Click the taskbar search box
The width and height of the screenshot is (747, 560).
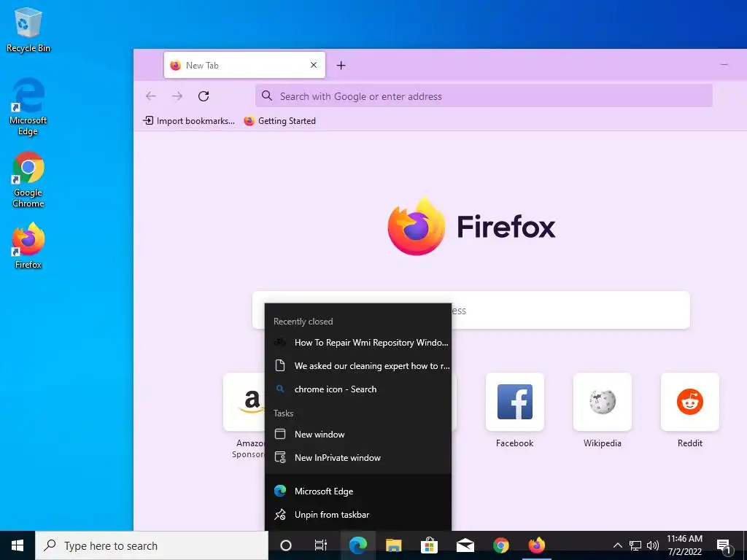[152, 545]
